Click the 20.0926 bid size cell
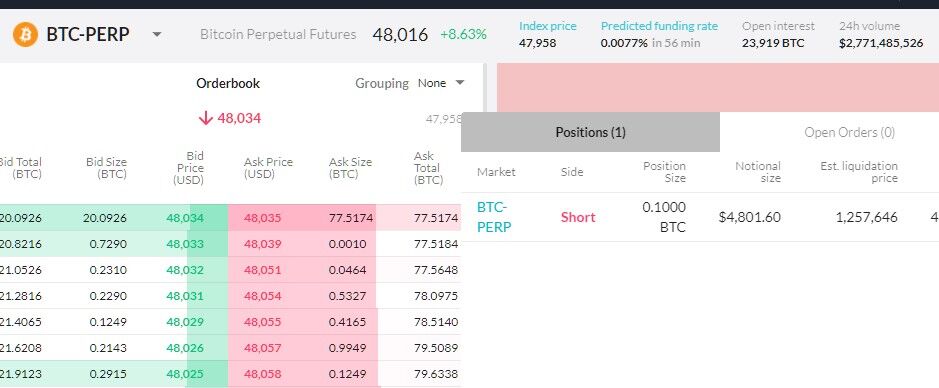Image resolution: width=939 pixels, height=388 pixels. click(105, 218)
